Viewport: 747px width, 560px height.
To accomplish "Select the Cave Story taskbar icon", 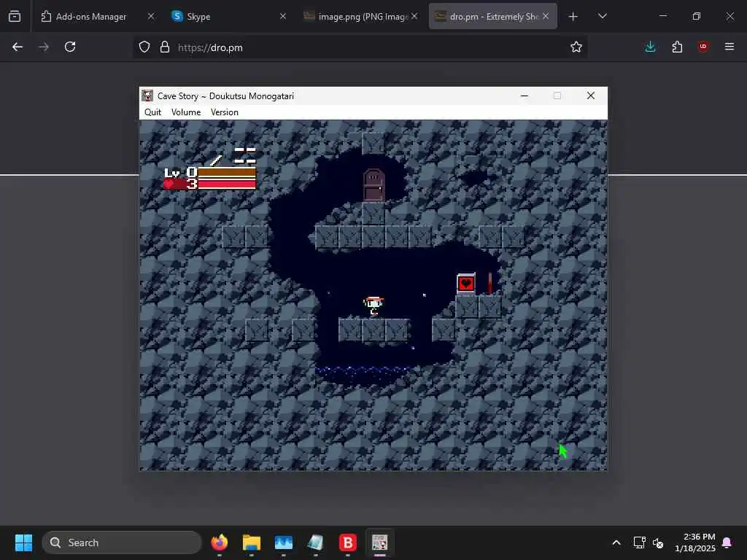I will coord(379,542).
